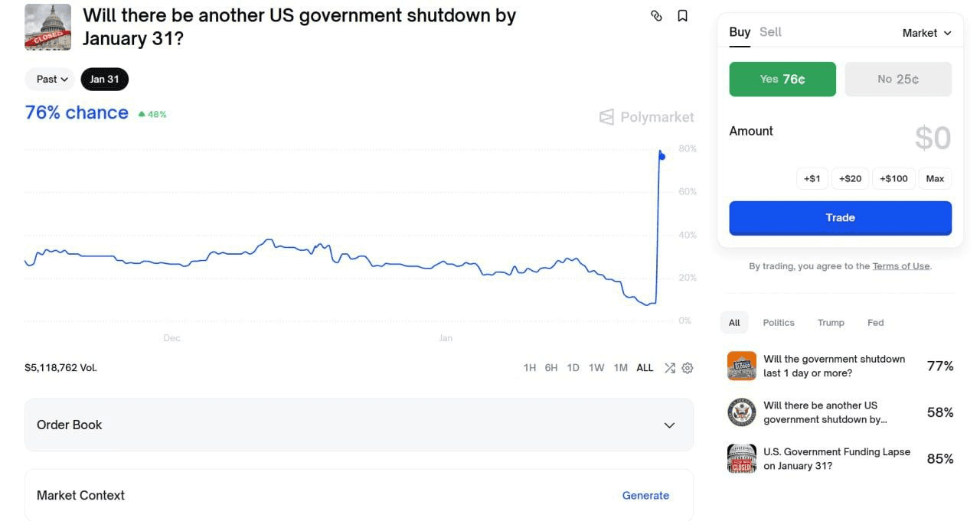Click the chart compare arrows icon
The width and height of the screenshot is (980, 521).
click(669, 368)
